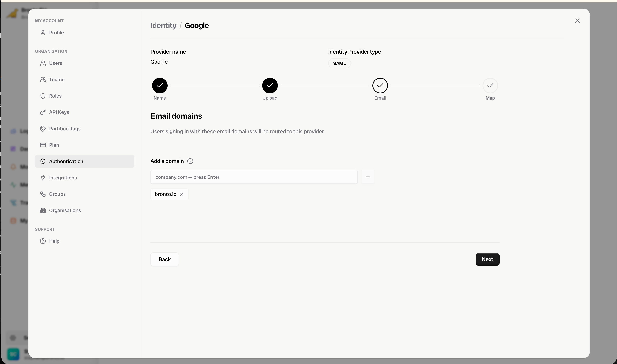The height and width of the screenshot is (364, 617).
Task: Click the plus button to add domain
Action: click(368, 177)
